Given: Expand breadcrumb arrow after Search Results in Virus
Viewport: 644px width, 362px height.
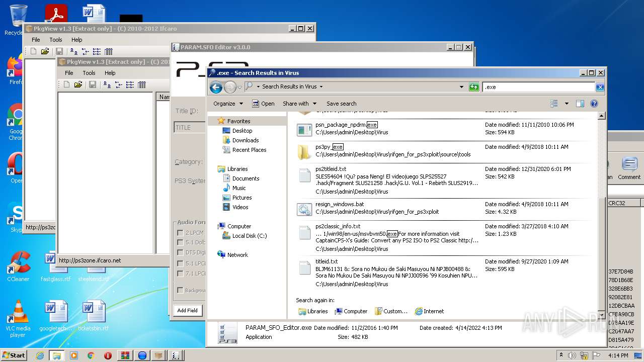Looking at the screenshot, I should pyautogui.click(x=321, y=87).
